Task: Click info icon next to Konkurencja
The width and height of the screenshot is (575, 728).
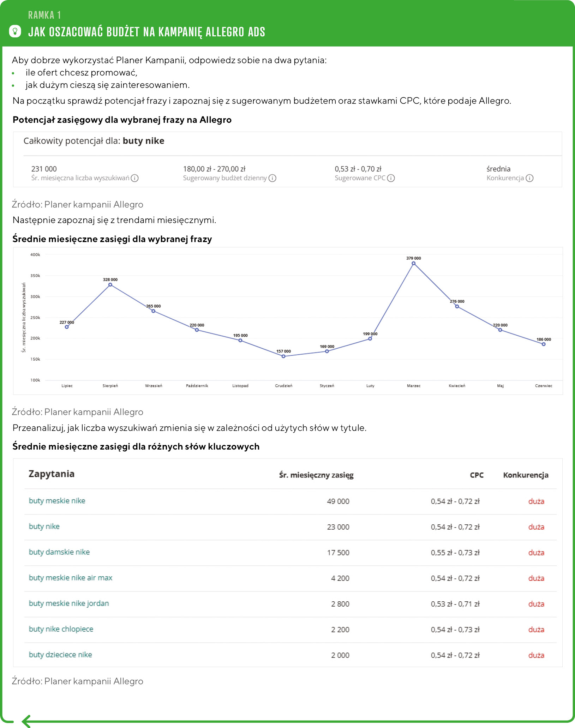Action: (529, 178)
